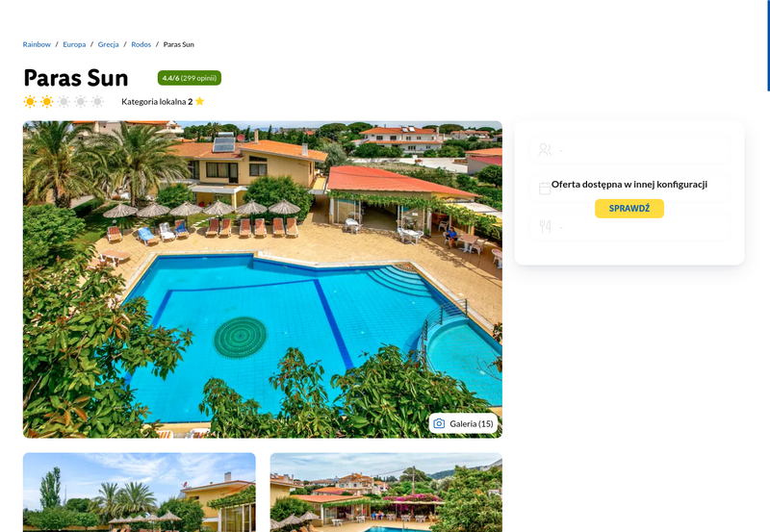Click the calendar date icon
This screenshot has width=770, height=532.
545,188
